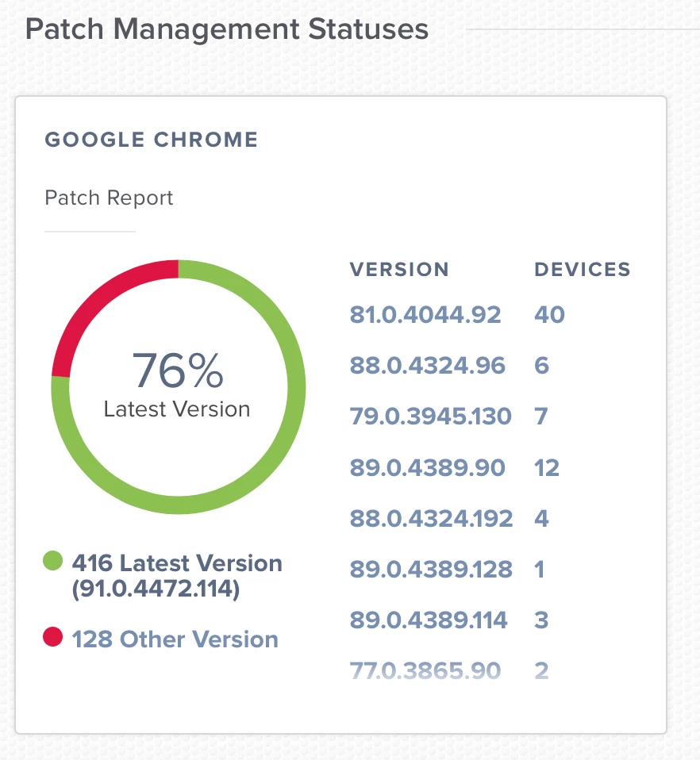700x760 pixels.
Task: Select device count 1 for 89.0.4389.128
Action: 539,569
